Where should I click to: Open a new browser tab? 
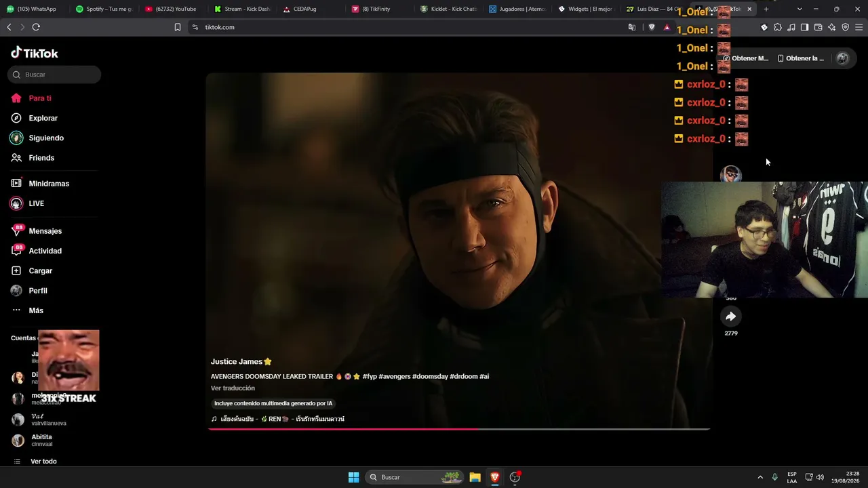point(766,9)
